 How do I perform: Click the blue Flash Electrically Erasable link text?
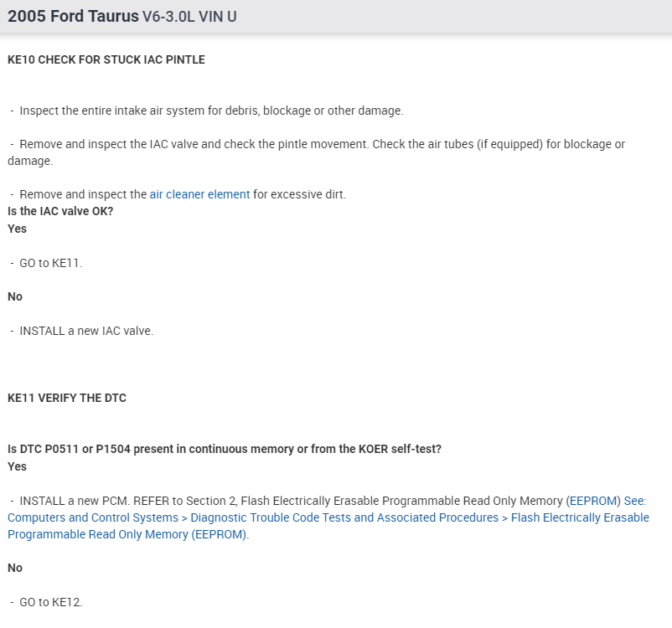click(580, 517)
